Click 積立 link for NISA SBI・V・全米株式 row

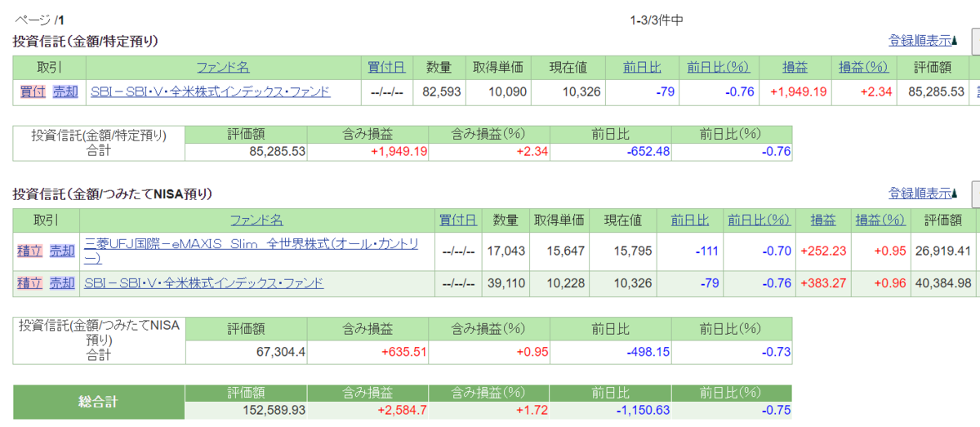pyautogui.click(x=29, y=283)
